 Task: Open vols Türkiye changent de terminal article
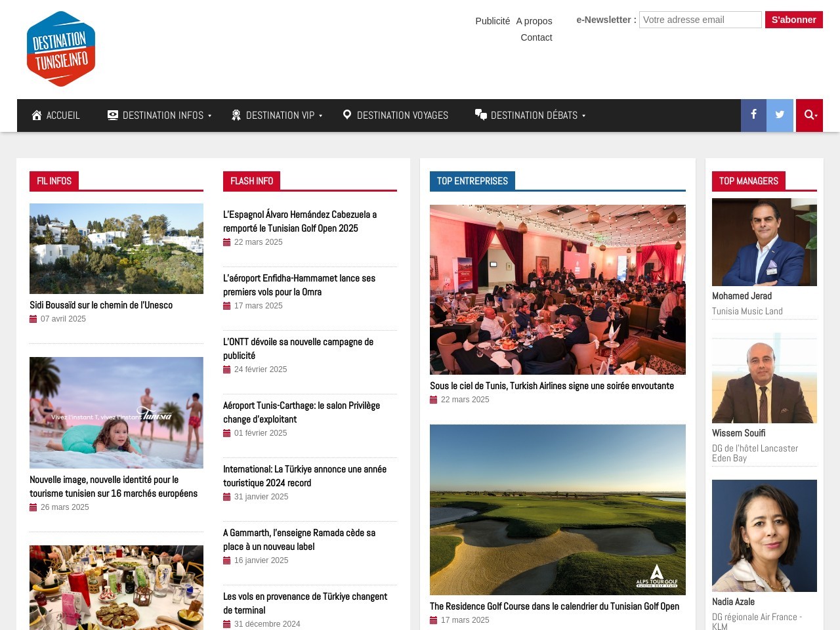click(x=305, y=603)
